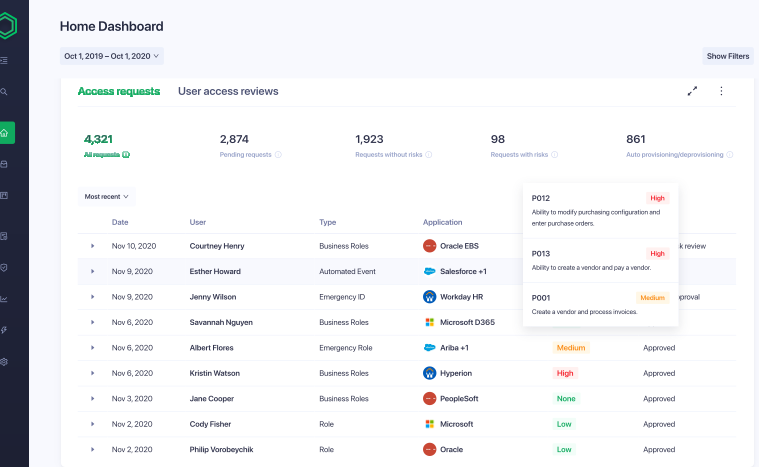This screenshot has width=759, height=467.
Task: Click the Show Filters button
Action: click(728, 56)
